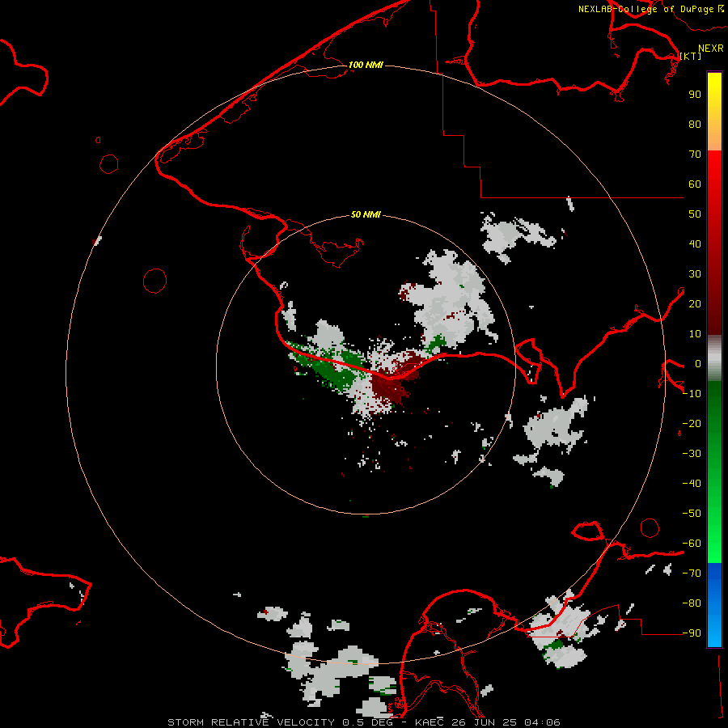Click the NEXR label at top right
The width and height of the screenshot is (728, 728).
tap(711, 49)
